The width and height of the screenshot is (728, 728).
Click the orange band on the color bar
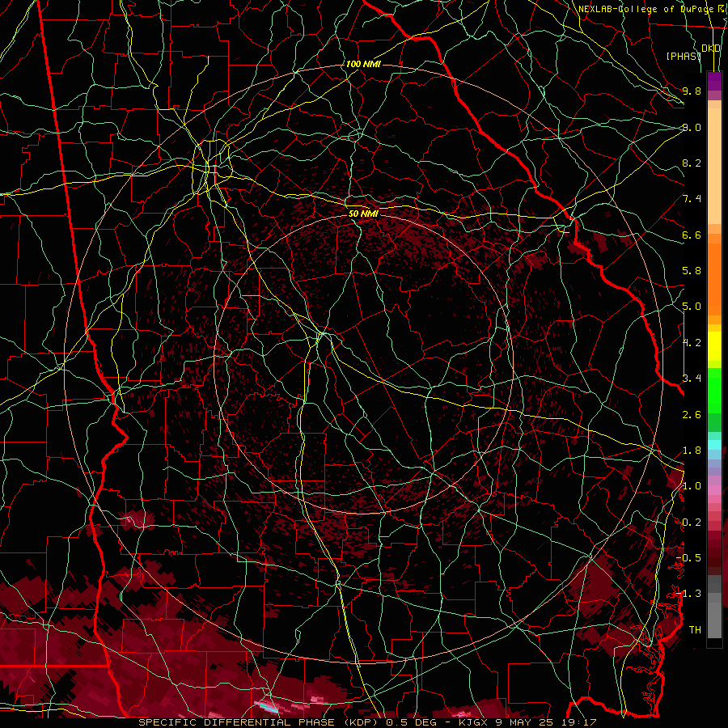714,279
